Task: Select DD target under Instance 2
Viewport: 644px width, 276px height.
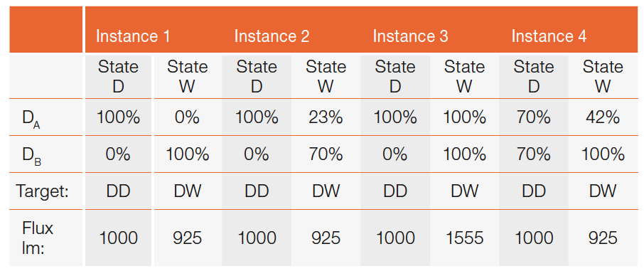Action: click(257, 191)
